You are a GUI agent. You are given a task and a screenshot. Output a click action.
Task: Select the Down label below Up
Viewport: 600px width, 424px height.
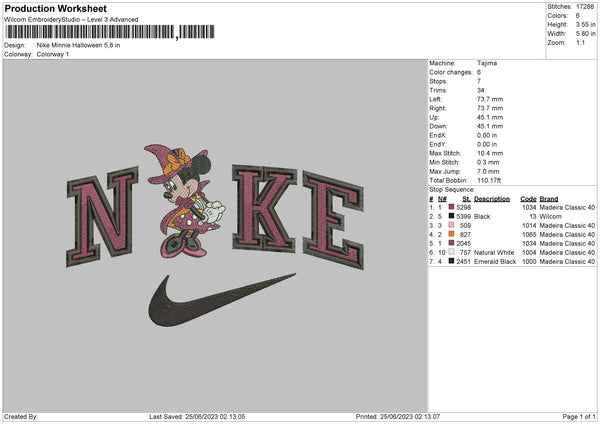tap(438, 126)
